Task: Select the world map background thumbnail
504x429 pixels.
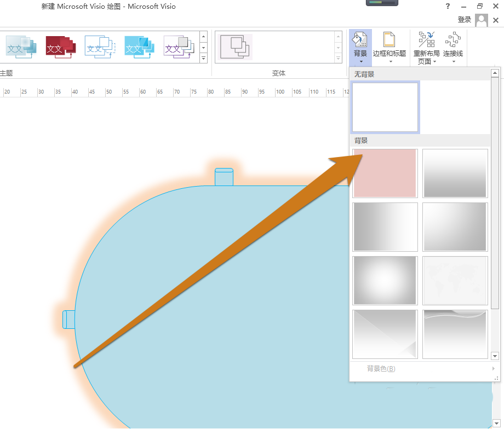Action: point(455,280)
